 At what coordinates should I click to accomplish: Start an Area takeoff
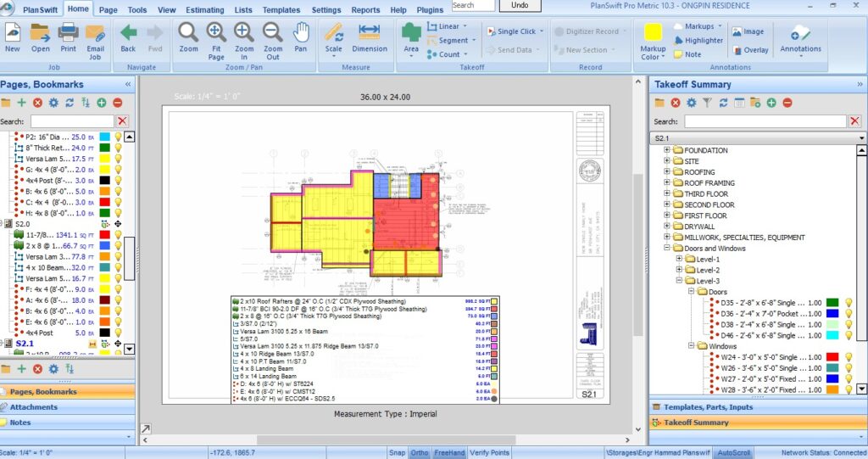click(411, 39)
